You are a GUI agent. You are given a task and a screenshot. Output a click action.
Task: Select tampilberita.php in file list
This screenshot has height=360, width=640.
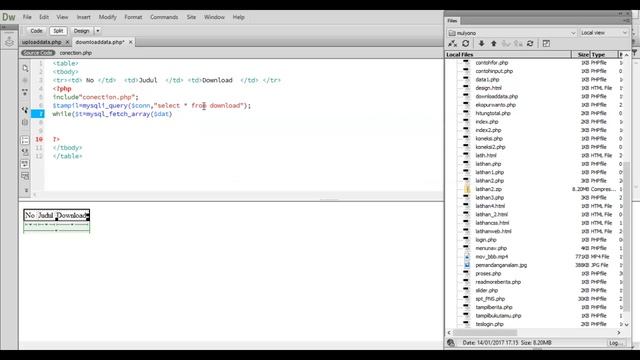click(x=494, y=307)
